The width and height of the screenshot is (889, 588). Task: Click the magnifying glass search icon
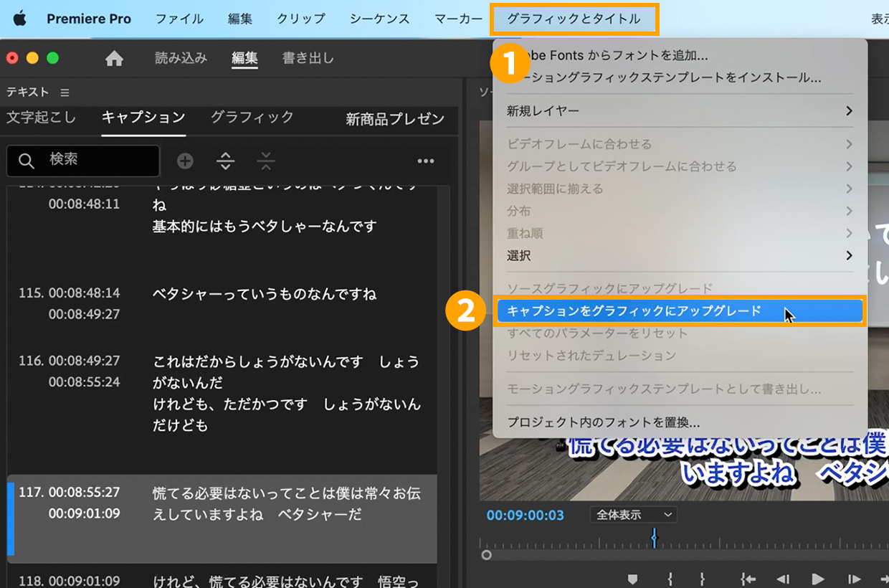pos(27,161)
